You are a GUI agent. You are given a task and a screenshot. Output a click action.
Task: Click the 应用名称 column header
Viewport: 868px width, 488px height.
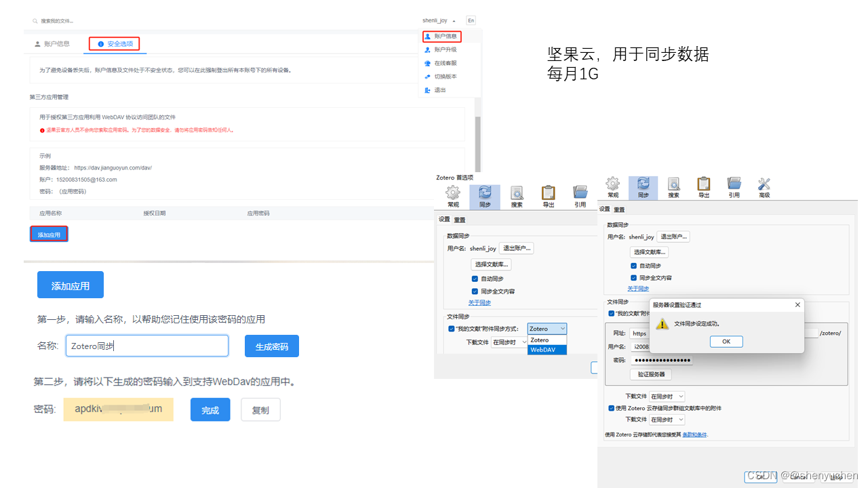click(x=51, y=213)
